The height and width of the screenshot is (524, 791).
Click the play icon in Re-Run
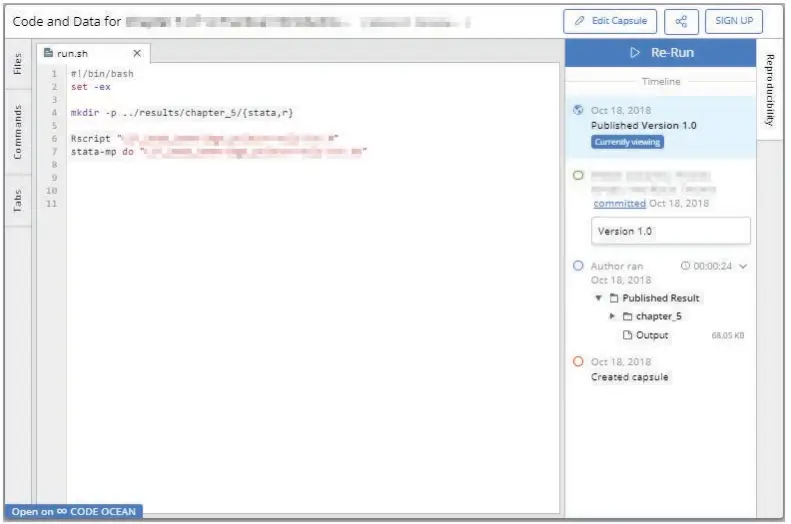pyautogui.click(x=635, y=52)
